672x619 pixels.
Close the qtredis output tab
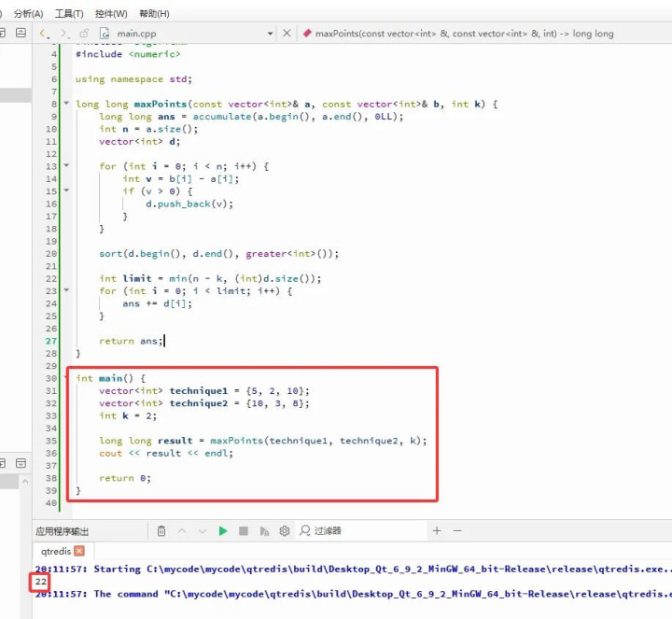click(79, 551)
